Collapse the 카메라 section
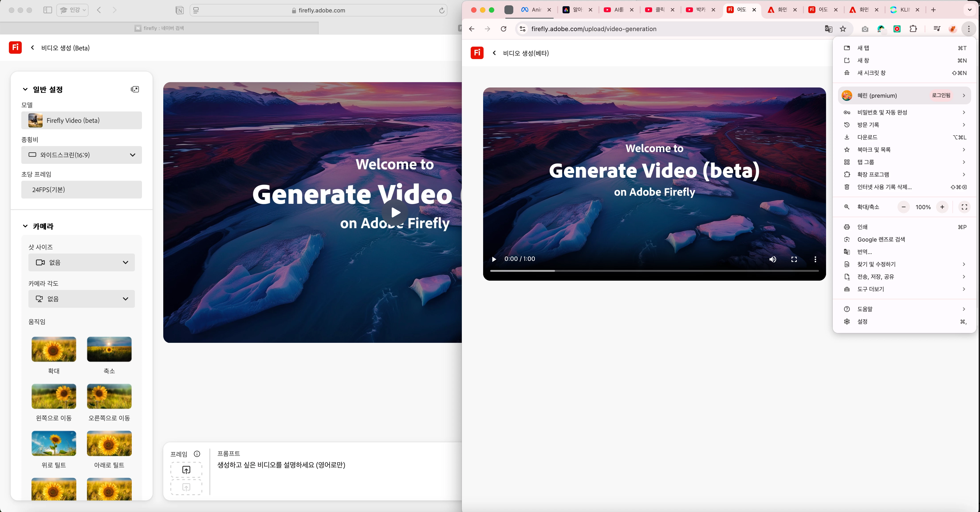Image resolution: width=980 pixels, height=512 pixels. tap(25, 226)
